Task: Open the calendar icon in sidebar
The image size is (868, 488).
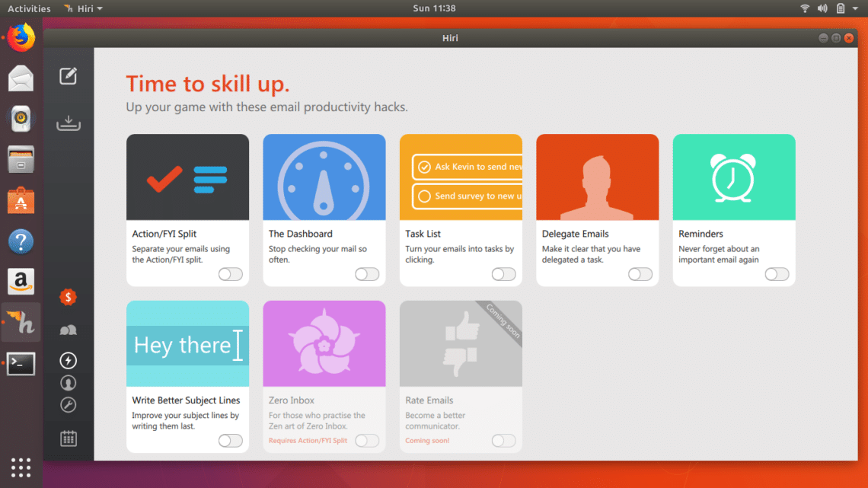Action: click(69, 438)
